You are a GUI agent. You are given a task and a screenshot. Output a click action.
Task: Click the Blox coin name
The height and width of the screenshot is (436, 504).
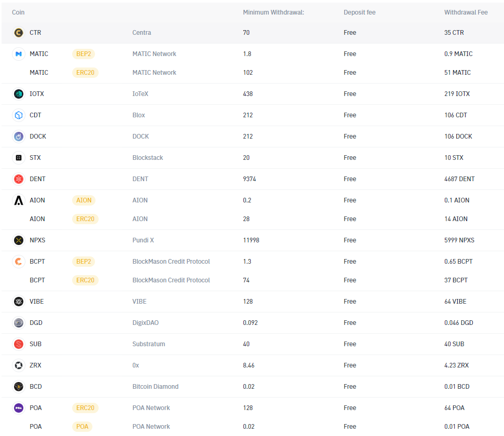tap(139, 115)
